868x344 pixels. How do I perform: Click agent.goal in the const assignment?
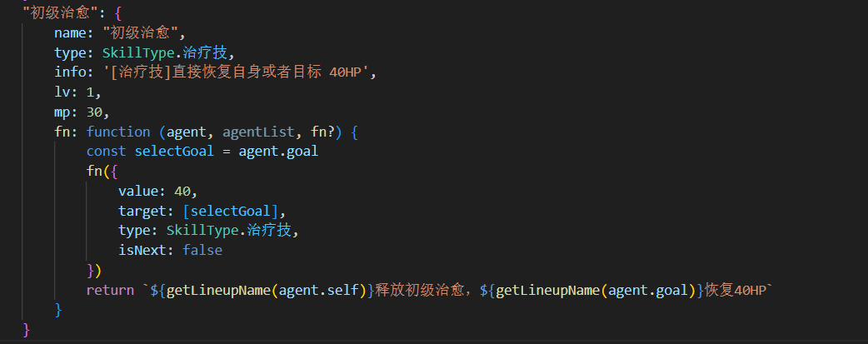[x=278, y=152]
